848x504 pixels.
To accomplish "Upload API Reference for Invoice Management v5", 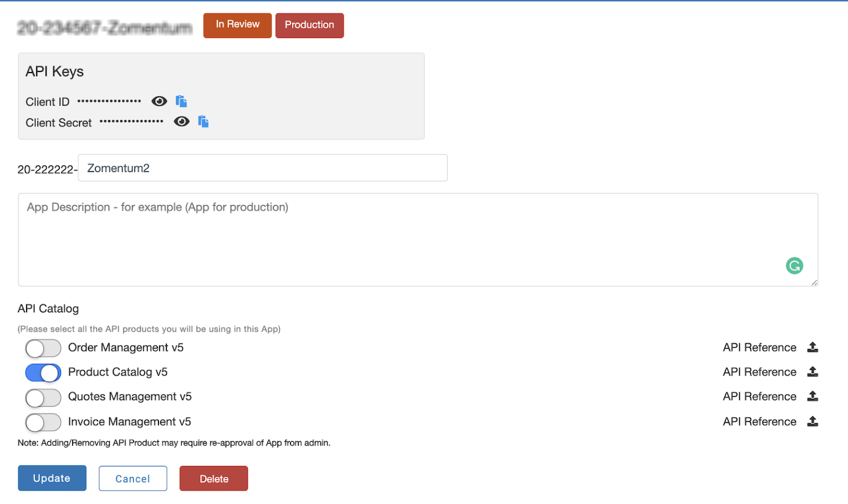I will click(813, 421).
